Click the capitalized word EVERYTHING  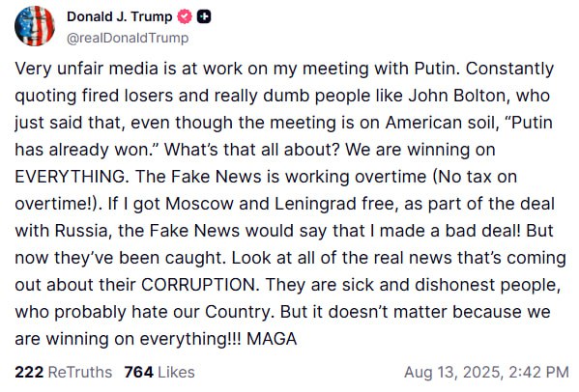tap(72, 177)
